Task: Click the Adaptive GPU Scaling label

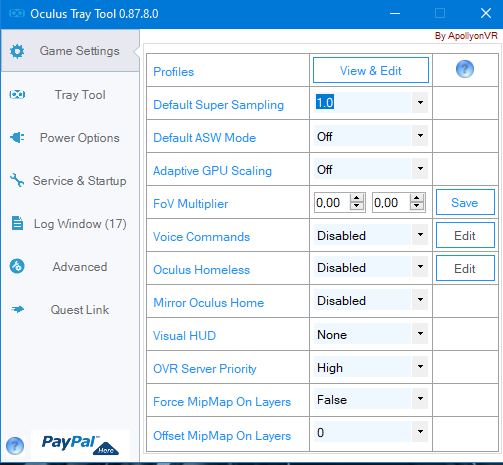Action: point(212,171)
